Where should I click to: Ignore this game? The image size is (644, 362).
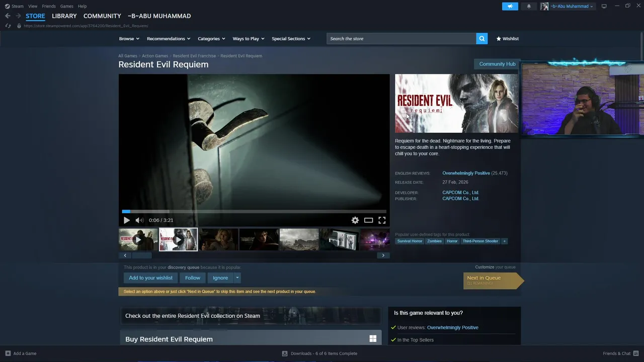[220, 278]
